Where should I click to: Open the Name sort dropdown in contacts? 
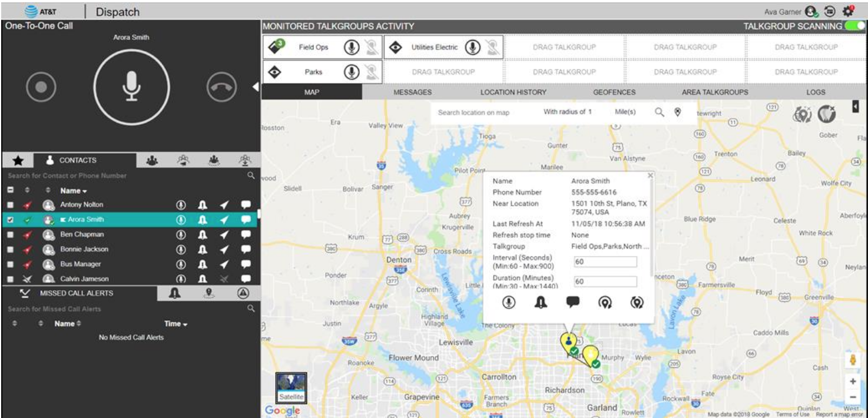pos(74,191)
